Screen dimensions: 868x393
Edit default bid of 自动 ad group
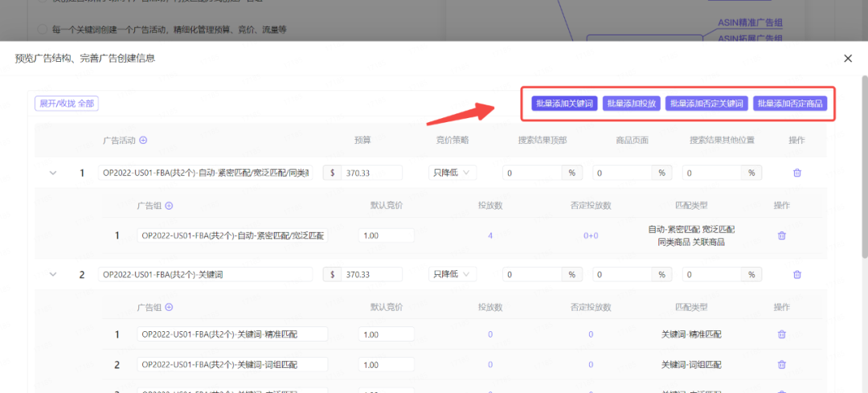click(387, 235)
